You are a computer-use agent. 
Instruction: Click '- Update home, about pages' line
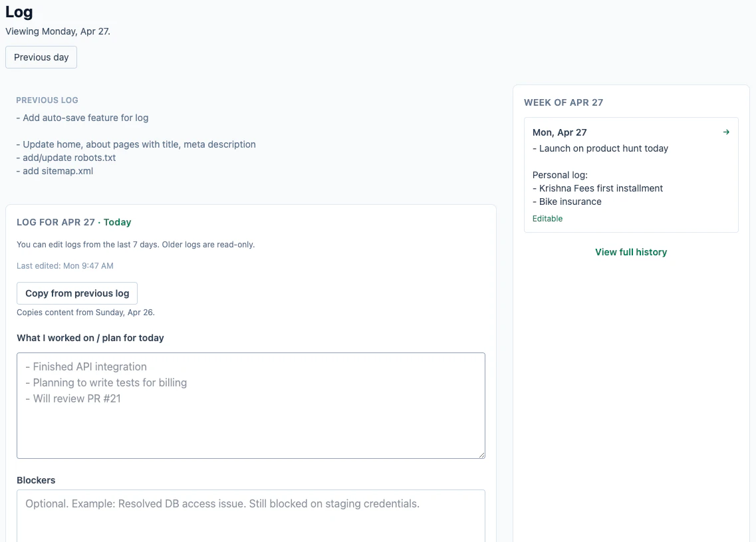(136, 144)
